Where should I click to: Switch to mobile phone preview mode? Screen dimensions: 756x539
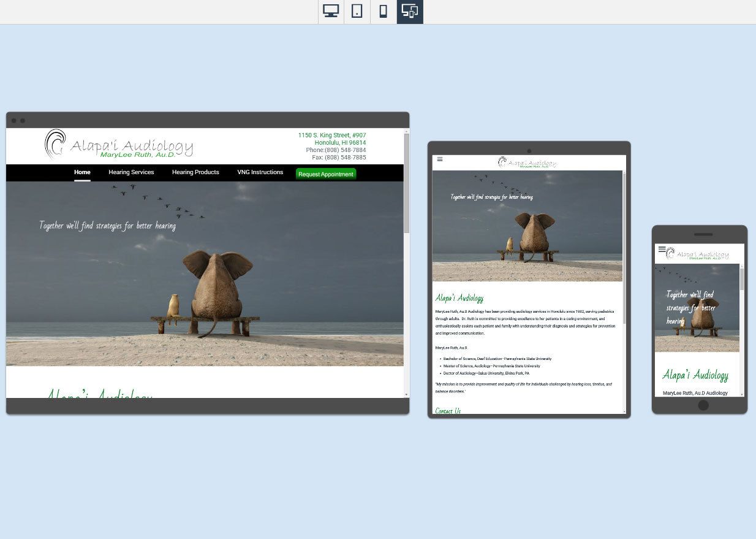[x=384, y=12]
